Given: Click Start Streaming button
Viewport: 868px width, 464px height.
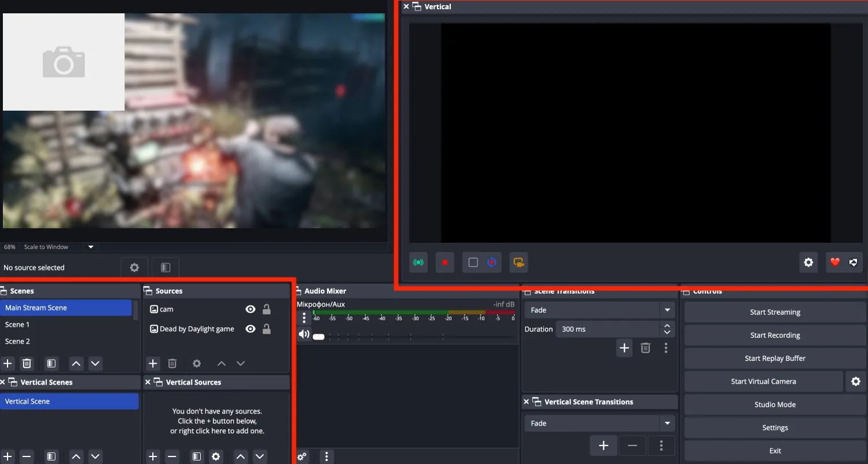Looking at the screenshot, I should [x=775, y=312].
